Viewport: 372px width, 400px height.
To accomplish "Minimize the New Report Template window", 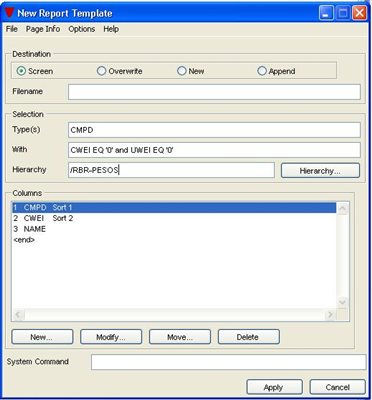I will pos(326,13).
